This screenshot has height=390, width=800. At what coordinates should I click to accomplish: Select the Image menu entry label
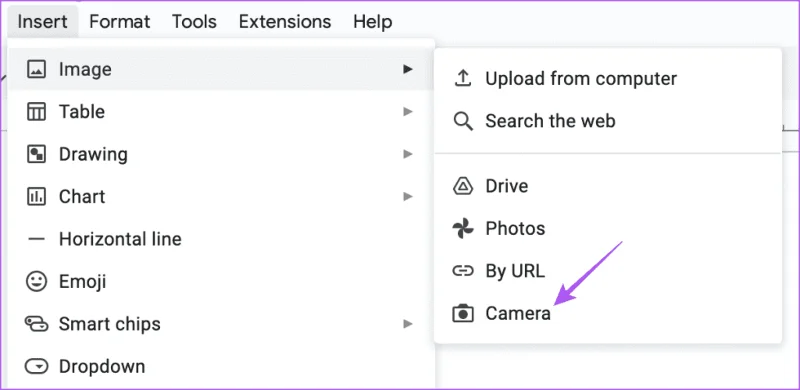point(85,69)
